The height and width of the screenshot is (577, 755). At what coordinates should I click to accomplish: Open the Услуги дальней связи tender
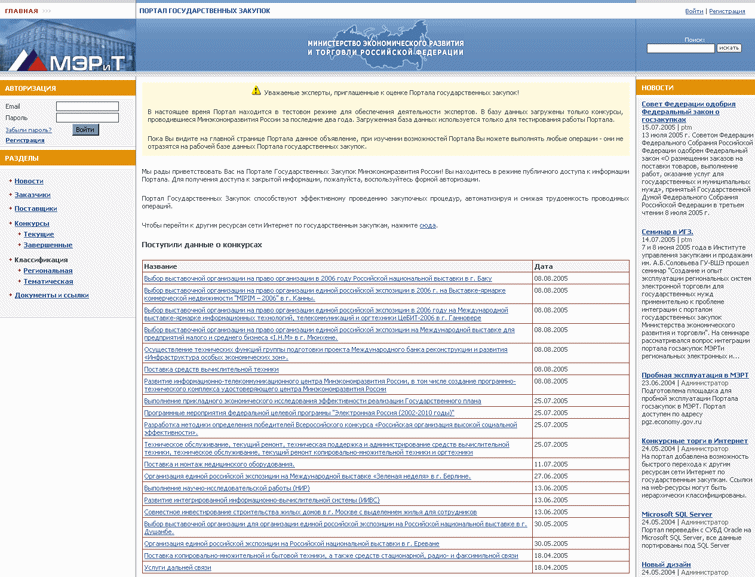click(x=178, y=567)
